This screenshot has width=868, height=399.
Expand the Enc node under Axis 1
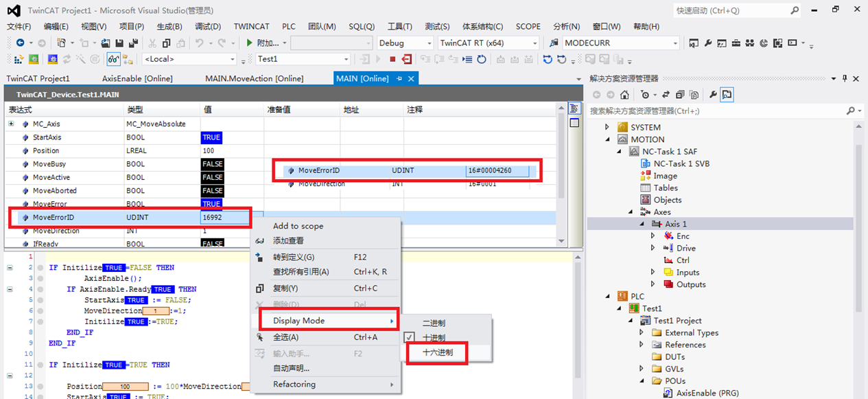pyautogui.click(x=653, y=236)
